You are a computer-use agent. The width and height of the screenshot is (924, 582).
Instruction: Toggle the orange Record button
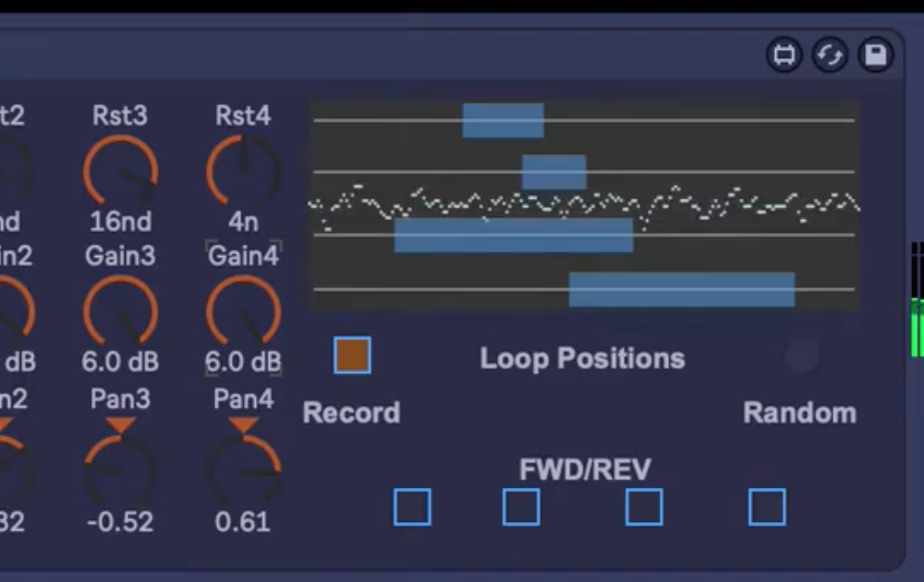tap(352, 356)
